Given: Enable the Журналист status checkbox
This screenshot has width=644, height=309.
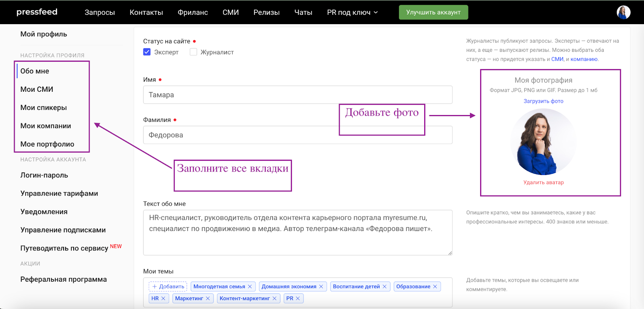Looking at the screenshot, I should click(x=194, y=52).
